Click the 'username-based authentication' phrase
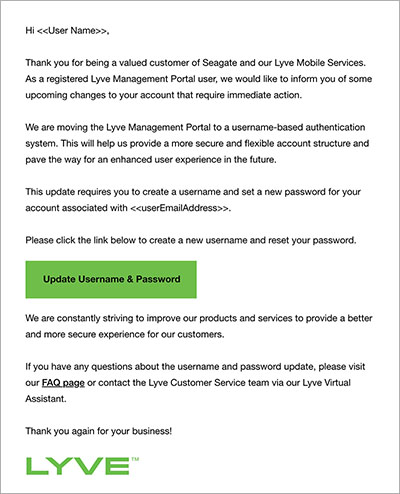 pos(298,127)
